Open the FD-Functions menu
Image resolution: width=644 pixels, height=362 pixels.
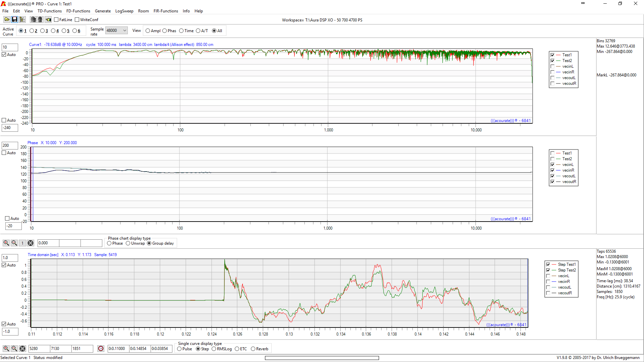78,11
